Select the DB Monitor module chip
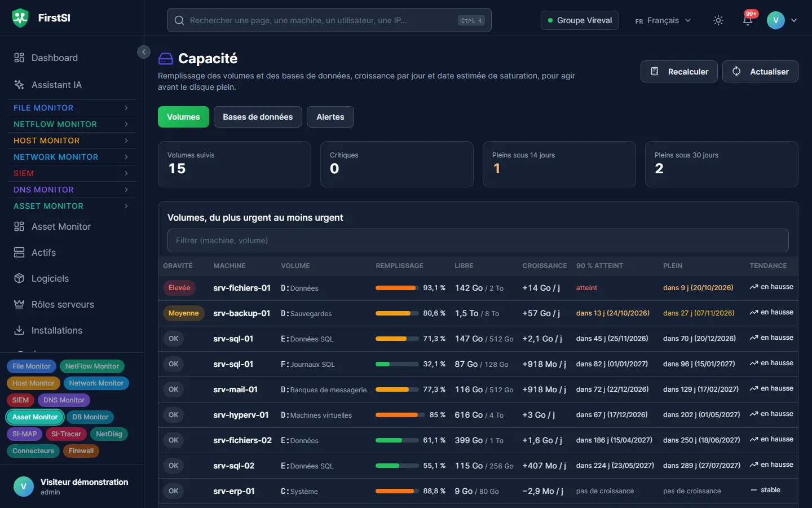Viewport: 812px width, 508px height. (x=90, y=417)
